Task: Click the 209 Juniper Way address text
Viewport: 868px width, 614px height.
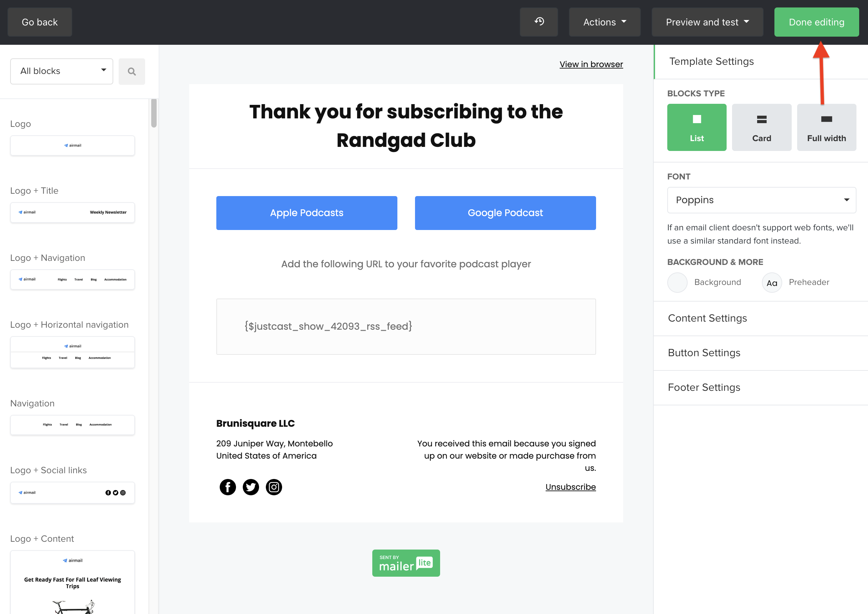Action: 274,449
